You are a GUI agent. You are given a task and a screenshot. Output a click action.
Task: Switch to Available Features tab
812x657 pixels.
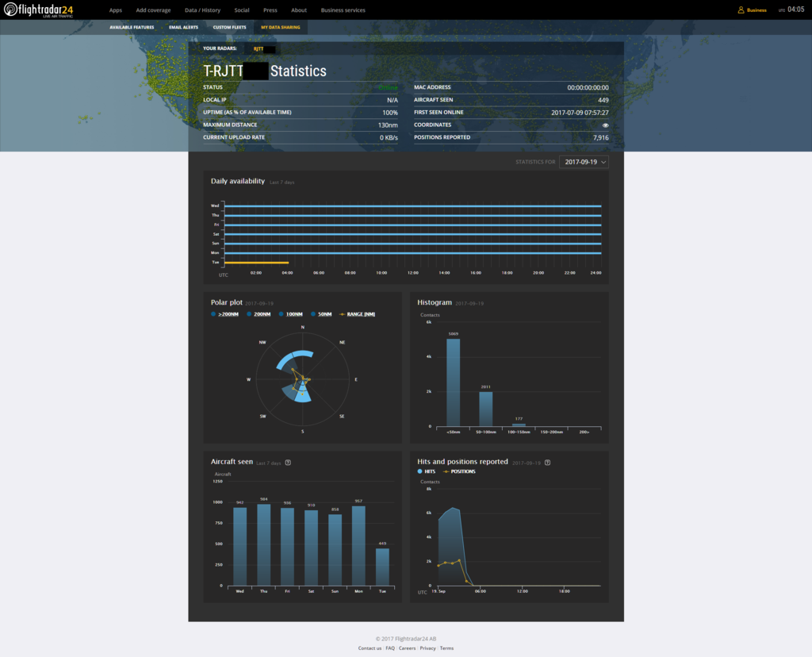[x=132, y=28]
